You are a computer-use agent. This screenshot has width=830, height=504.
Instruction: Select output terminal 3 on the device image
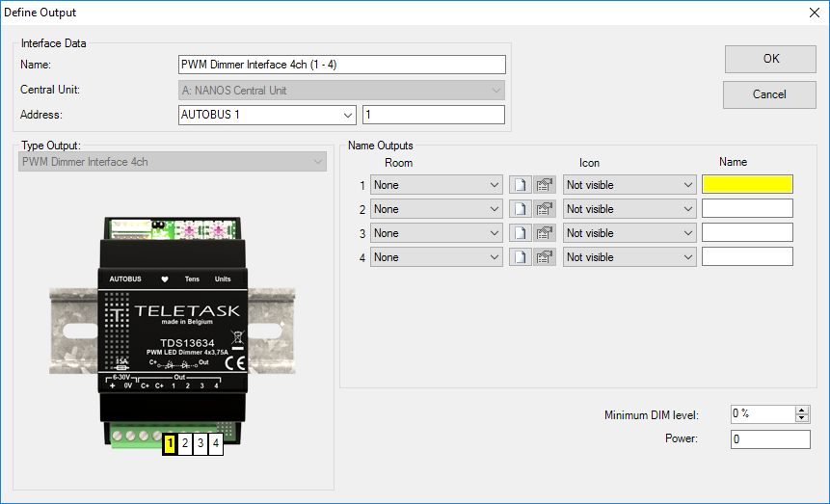point(201,444)
